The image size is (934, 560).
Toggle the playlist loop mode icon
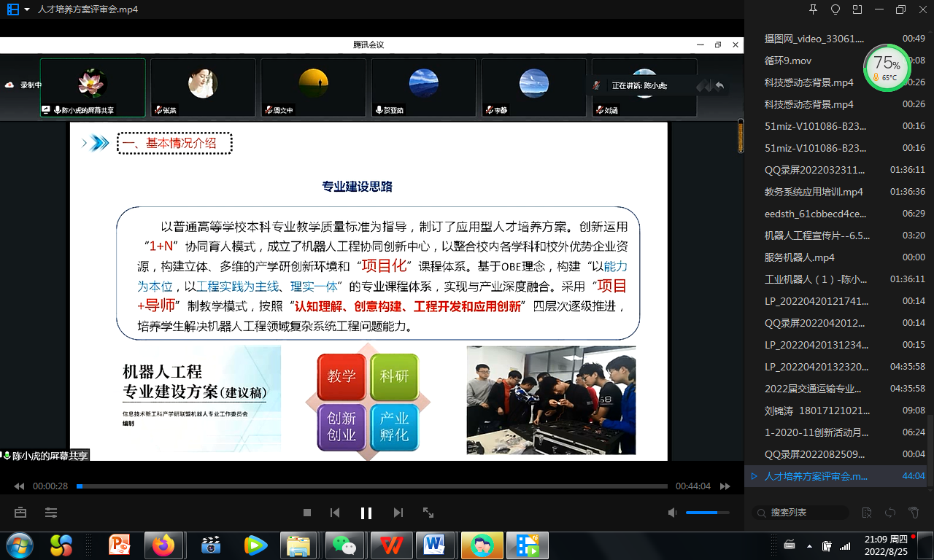pos(889,513)
